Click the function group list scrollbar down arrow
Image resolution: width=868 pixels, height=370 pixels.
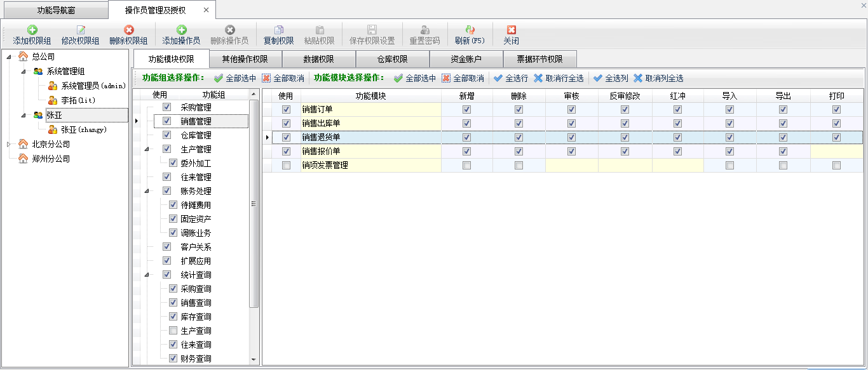[x=254, y=360]
